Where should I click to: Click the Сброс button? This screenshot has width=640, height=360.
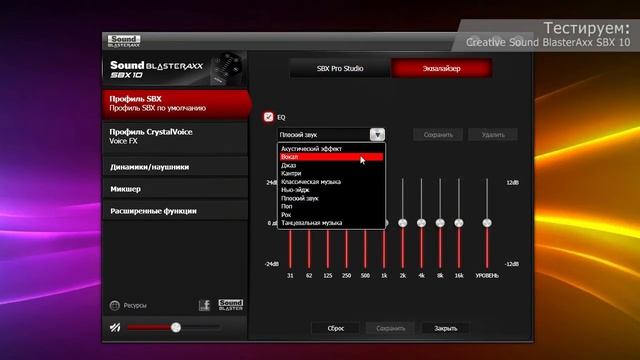pos(336,328)
